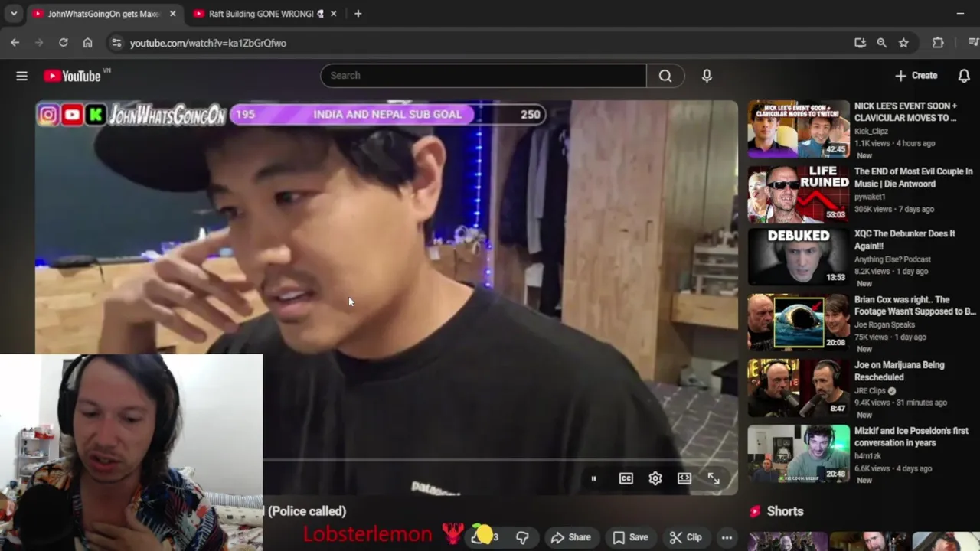Open more actions three-dot menu

tap(727, 537)
